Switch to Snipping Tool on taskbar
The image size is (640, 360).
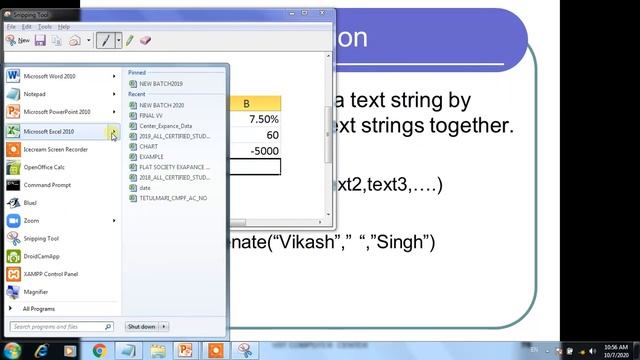click(245, 350)
